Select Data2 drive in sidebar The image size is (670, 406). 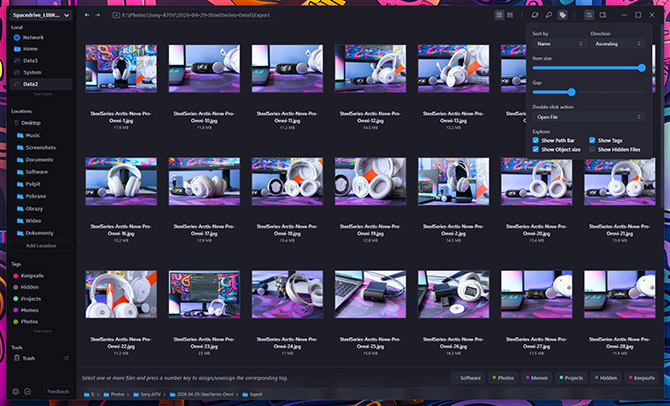[x=41, y=84]
